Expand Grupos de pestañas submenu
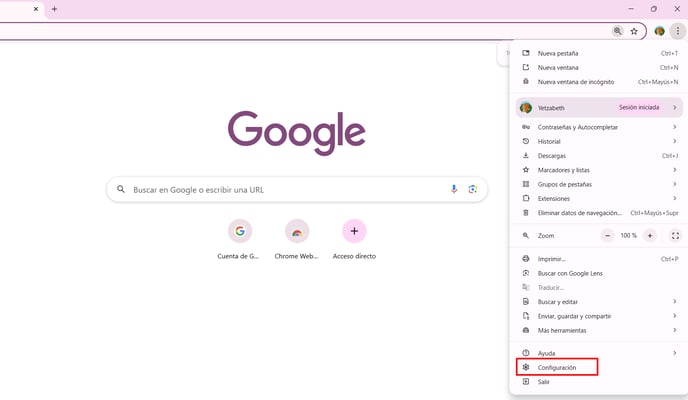 [x=599, y=184]
